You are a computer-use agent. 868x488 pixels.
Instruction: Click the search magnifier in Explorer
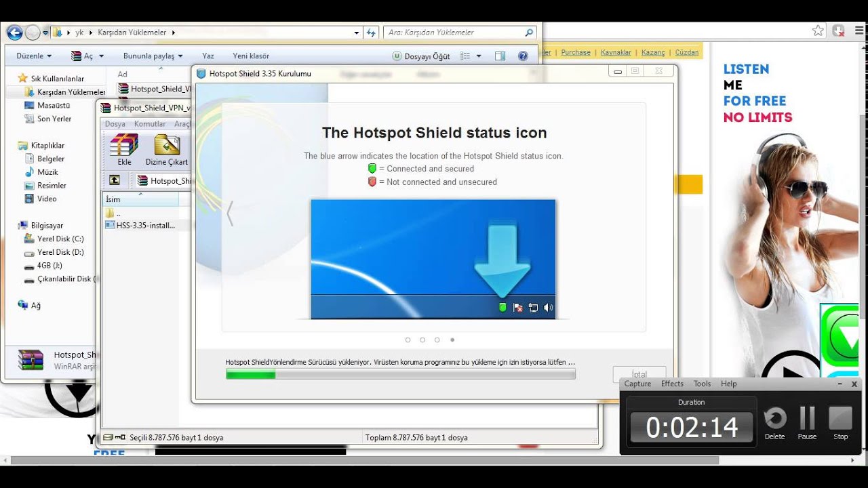pos(529,32)
